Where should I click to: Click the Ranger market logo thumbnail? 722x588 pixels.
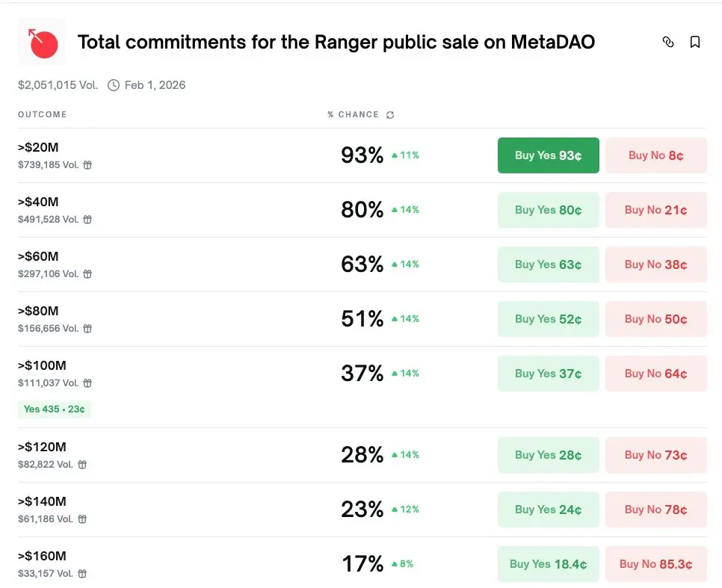click(42, 43)
